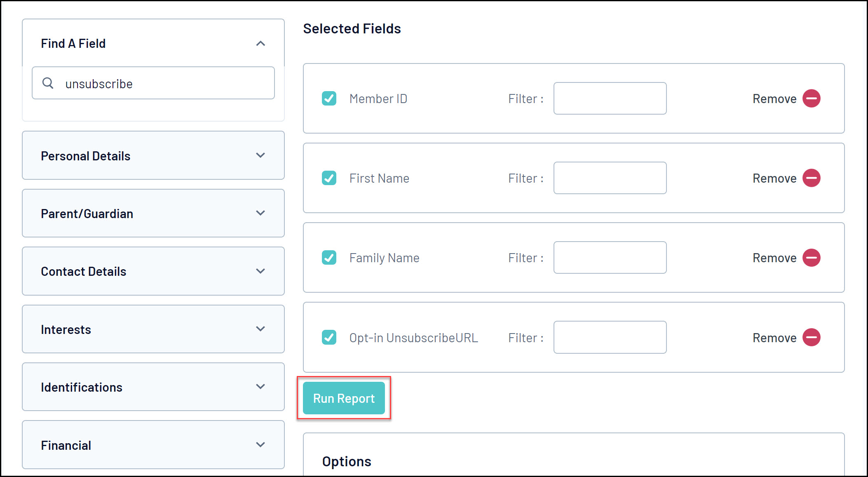Expand the Parent/Guardian section
Image resolution: width=868 pixels, height=477 pixels.
click(260, 213)
